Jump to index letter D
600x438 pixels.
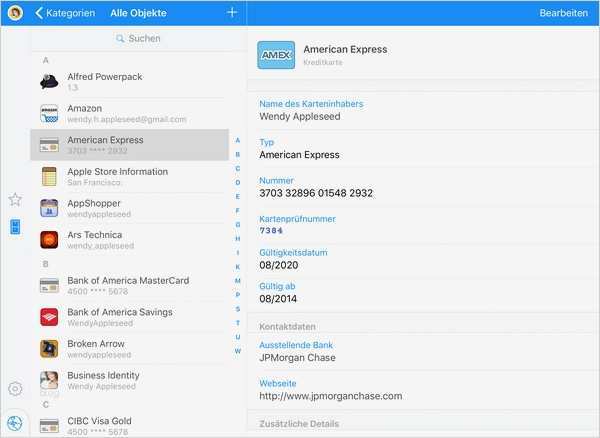(238, 182)
